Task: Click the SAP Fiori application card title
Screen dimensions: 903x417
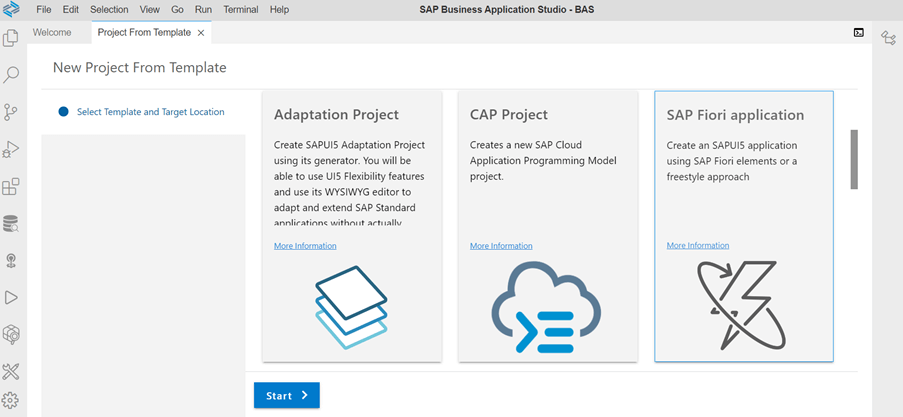Action: tap(735, 115)
